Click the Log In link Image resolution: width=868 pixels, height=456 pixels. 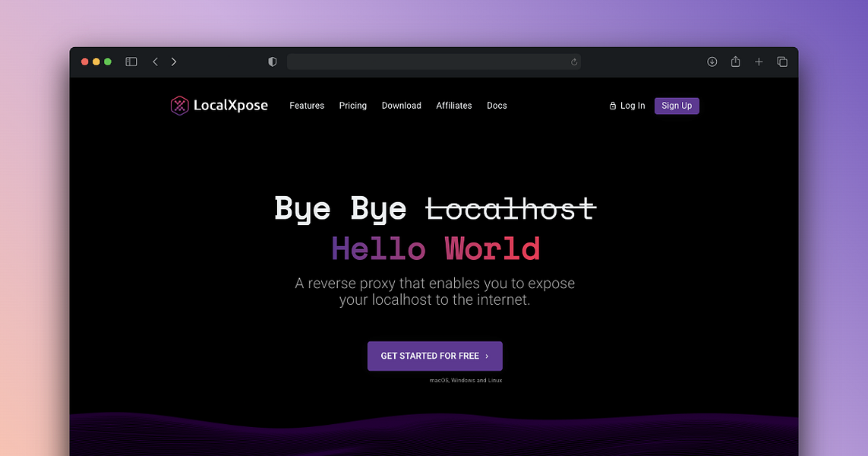(x=633, y=106)
